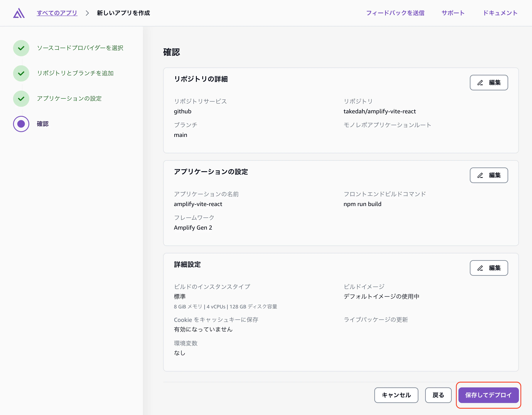This screenshot has width=532, height=415.
Task: Click the 戻る button
Action: tap(438, 395)
